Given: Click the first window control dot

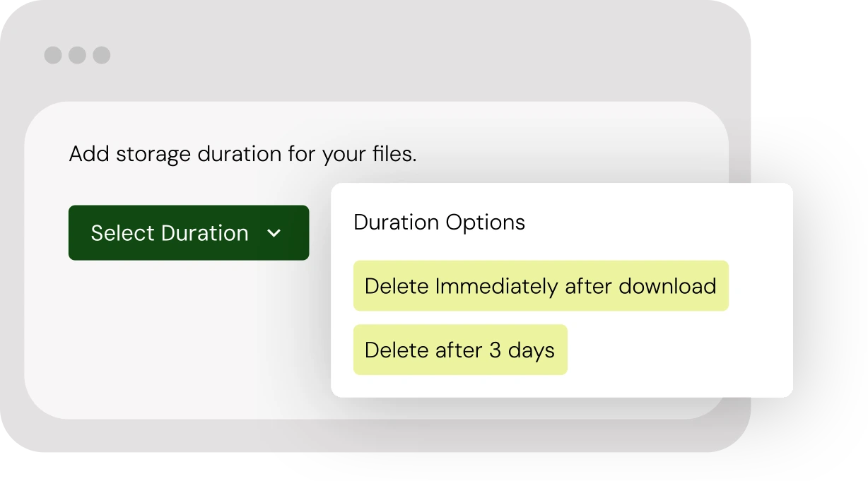Looking at the screenshot, I should [x=53, y=54].
